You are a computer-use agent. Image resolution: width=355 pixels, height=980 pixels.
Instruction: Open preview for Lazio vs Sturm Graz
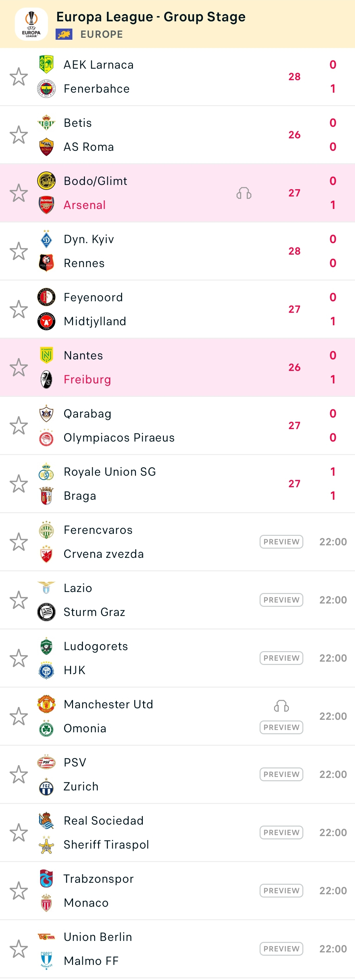[281, 600]
